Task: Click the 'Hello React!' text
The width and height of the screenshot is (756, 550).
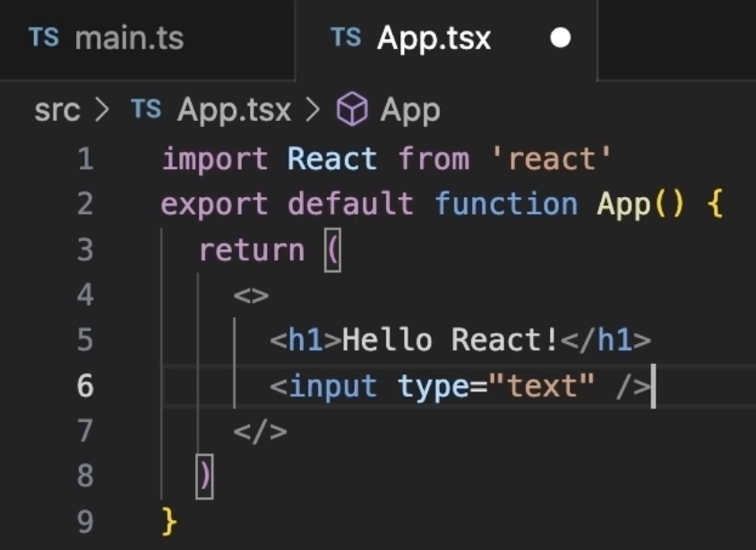Action: coord(450,339)
